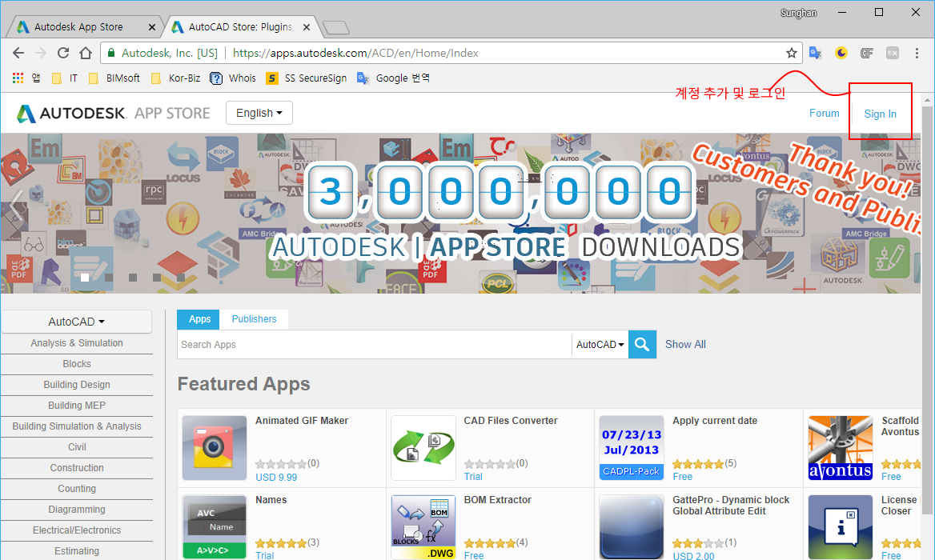Image resolution: width=935 pixels, height=560 pixels.
Task: Expand the AutoCAD filter beside search box
Action: point(600,345)
